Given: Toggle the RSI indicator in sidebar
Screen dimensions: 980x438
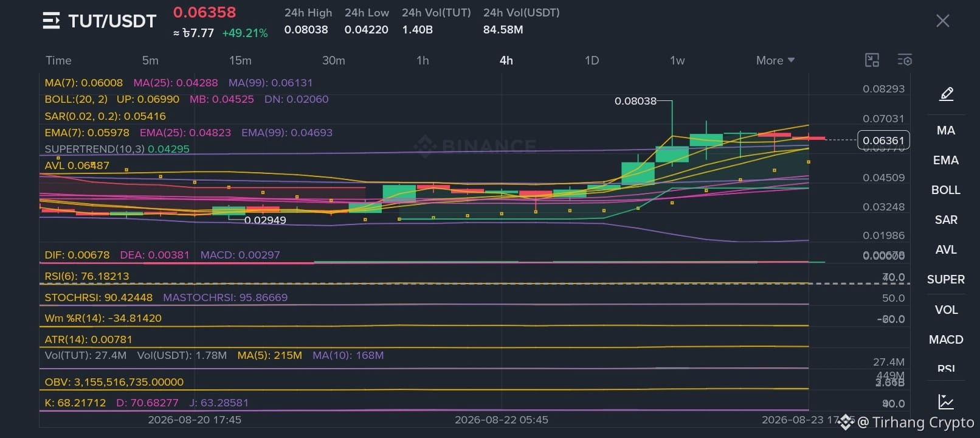Looking at the screenshot, I should tap(946, 368).
